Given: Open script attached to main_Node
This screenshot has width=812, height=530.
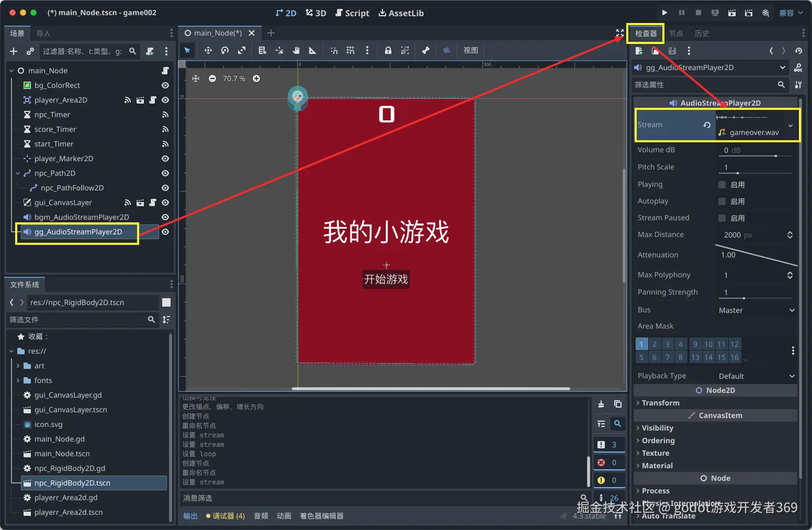Looking at the screenshot, I should [165, 71].
